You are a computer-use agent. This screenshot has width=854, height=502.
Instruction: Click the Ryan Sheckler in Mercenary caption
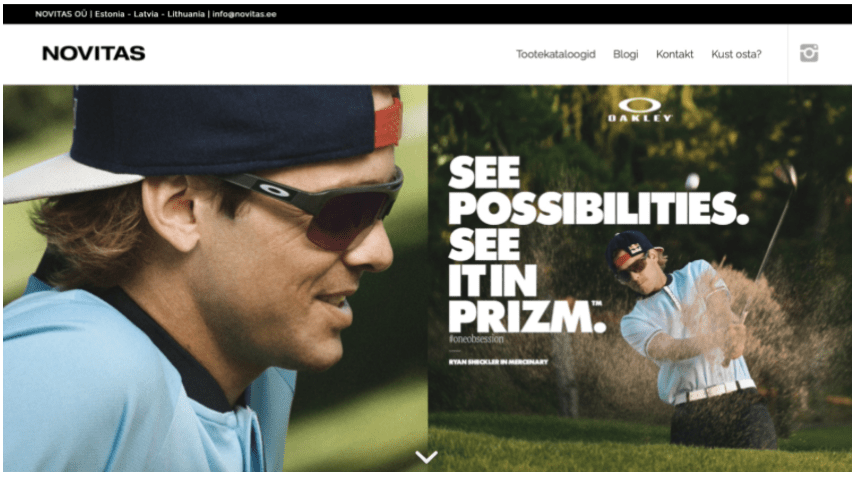pyautogui.click(x=498, y=362)
